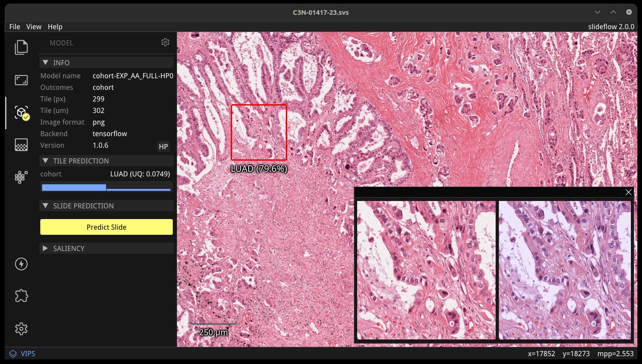The width and height of the screenshot is (642, 364).
Task: Click the x=17852 coordinate readout
Action: click(x=541, y=354)
